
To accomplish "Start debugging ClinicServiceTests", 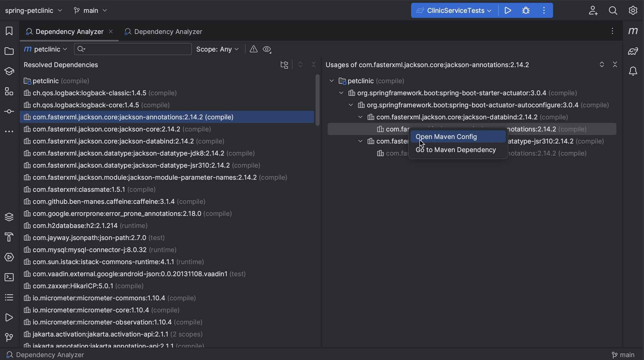I will pyautogui.click(x=526, y=10).
